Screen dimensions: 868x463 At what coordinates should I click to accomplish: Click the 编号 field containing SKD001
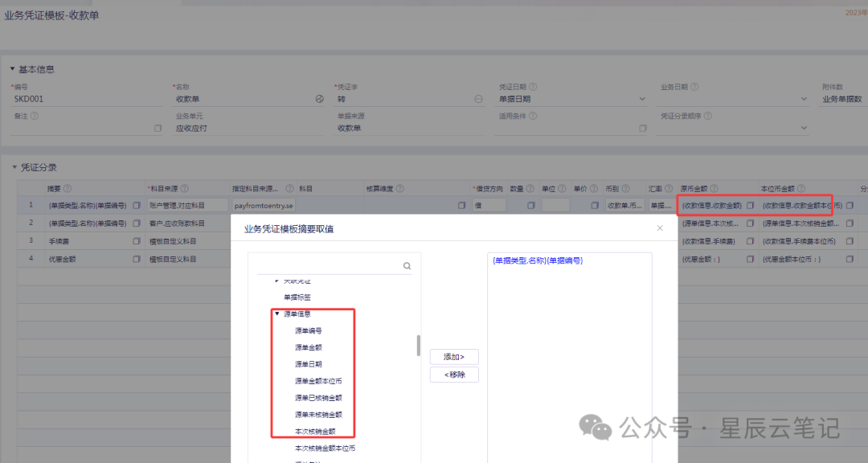click(x=86, y=99)
